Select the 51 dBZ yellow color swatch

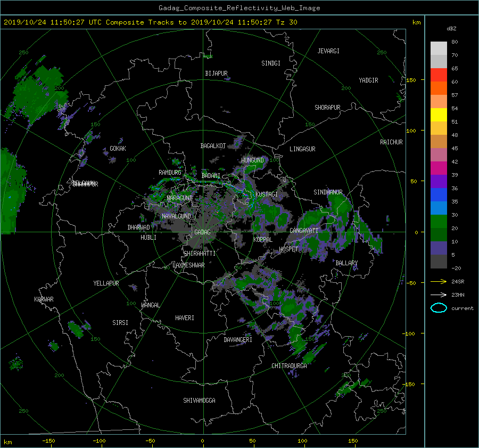(439, 115)
